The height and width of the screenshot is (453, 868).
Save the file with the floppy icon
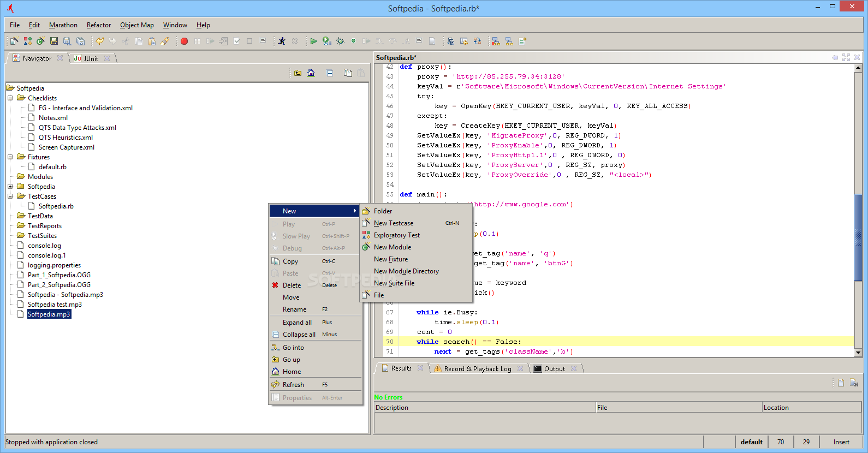[53, 41]
